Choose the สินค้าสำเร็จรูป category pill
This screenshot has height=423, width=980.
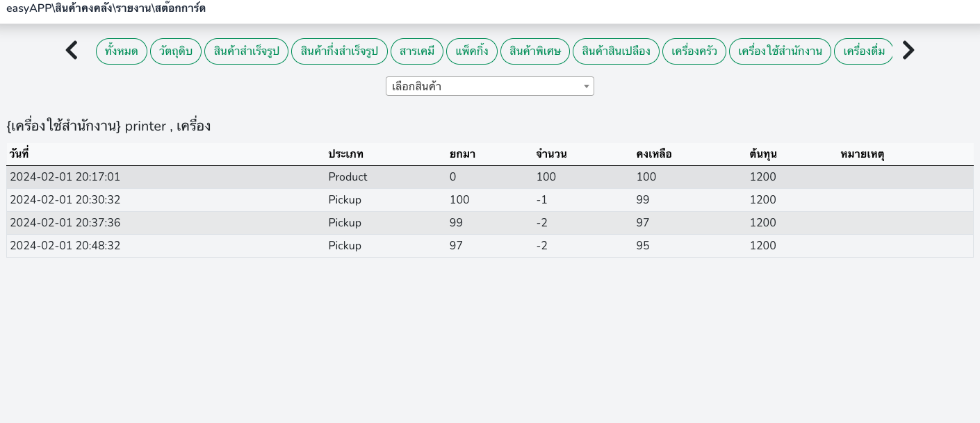coord(246,51)
